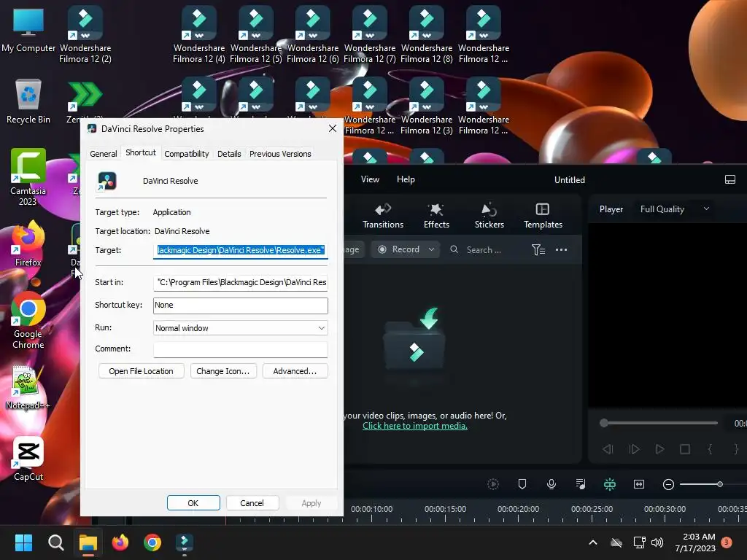Select the Wondershare Filmora 12 (7) shortcut

tap(370, 35)
